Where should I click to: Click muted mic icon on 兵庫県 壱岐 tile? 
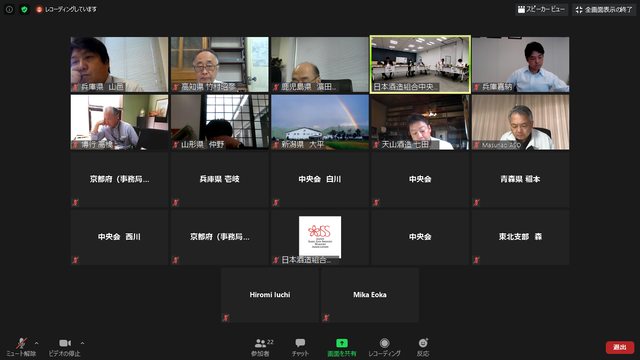coord(176,202)
